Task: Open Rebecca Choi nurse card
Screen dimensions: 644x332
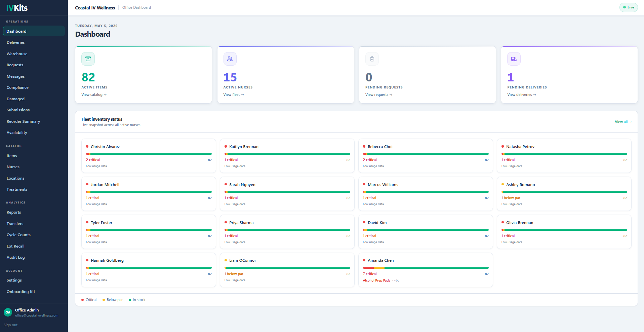Action: tap(426, 156)
